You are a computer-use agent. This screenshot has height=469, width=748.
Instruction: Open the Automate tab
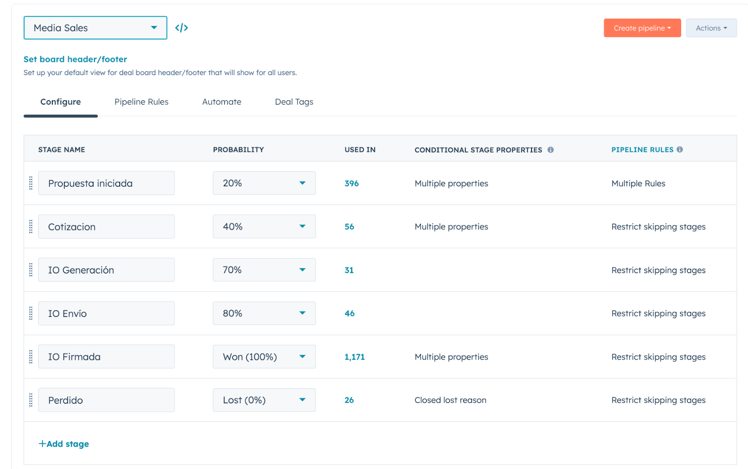click(x=221, y=102)
